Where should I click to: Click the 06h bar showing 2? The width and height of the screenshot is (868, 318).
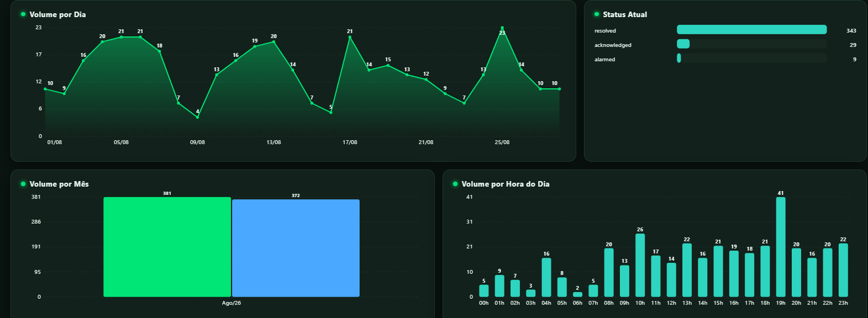[x=577, y=294]
